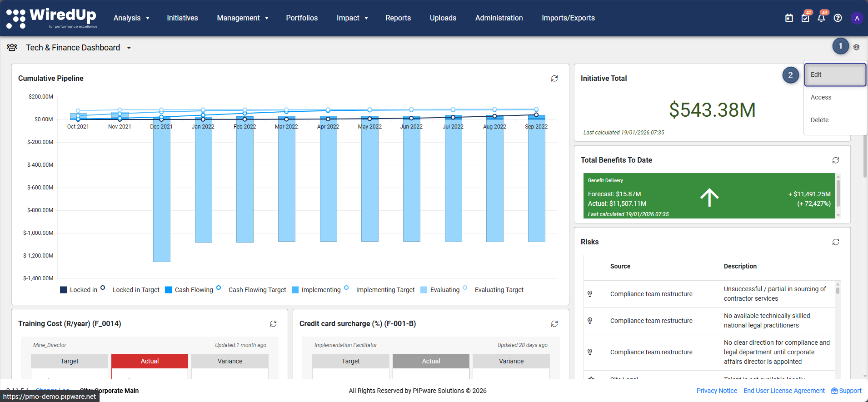Click the red Actual header in Training Cost
This screenshot has width=868, height=402.
click(150, 361)
